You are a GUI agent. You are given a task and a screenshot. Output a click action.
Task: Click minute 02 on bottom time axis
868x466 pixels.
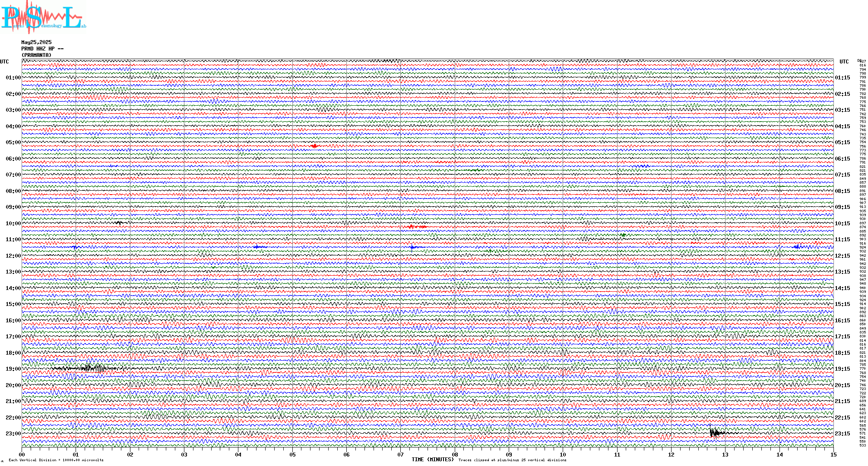pyautogui.click(x=130, y=454)
